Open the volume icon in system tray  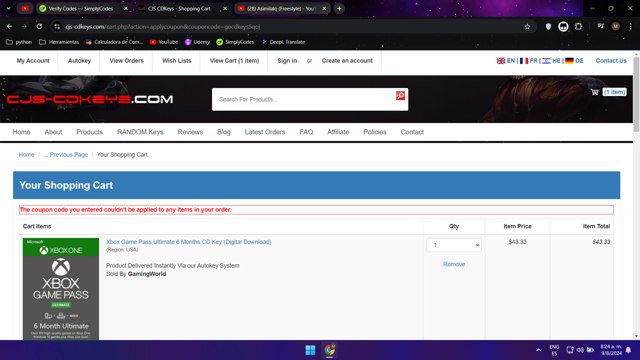pyautogui.click(x=580, y=350)
